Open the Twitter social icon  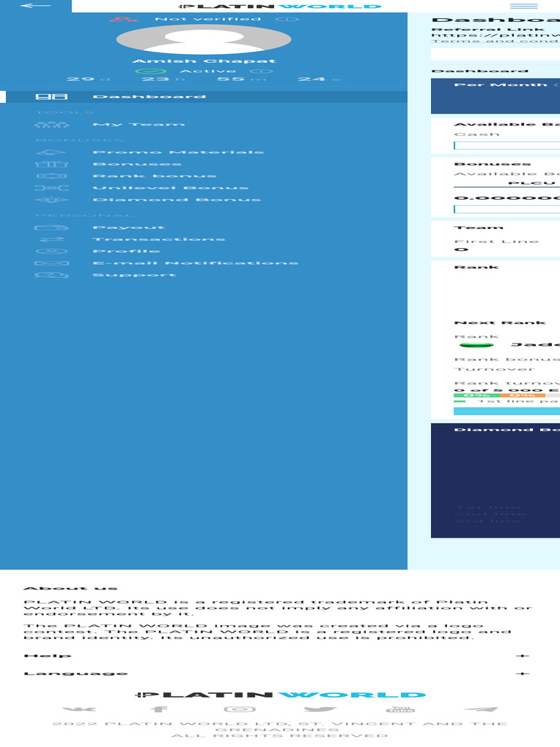320,709
